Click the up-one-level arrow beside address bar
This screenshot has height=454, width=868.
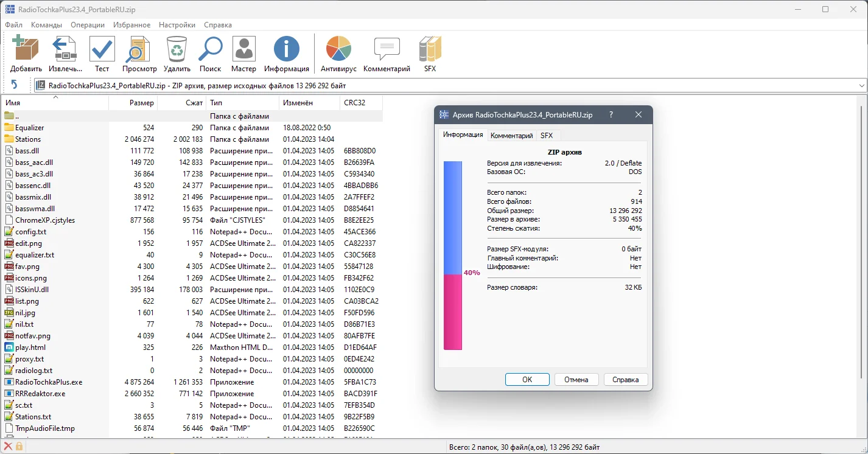tap(15, 85)
